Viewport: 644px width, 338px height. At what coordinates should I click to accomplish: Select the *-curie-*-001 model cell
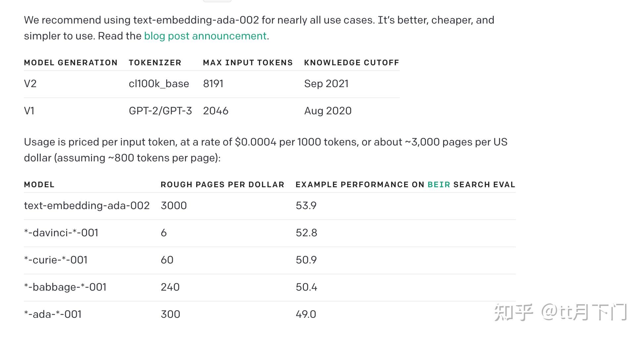tap(56, 260)
